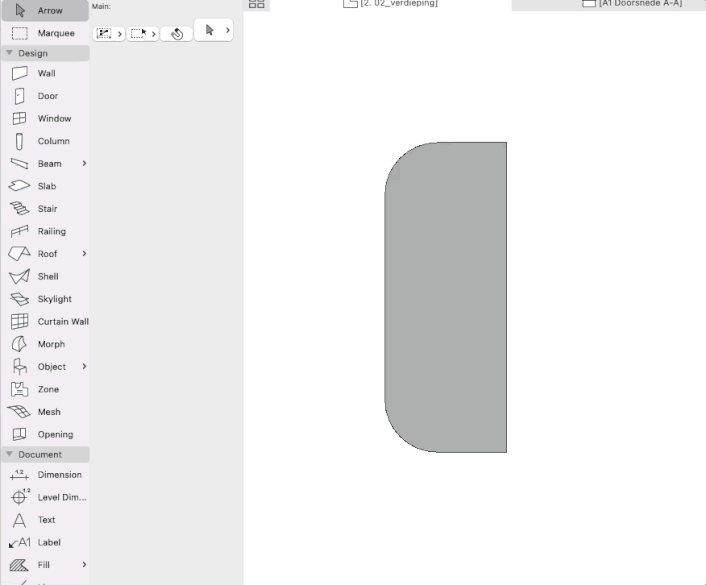The height and width of the screenshot is (585, 706).
Task: Select the Shell tool
Action: (45, 276)
